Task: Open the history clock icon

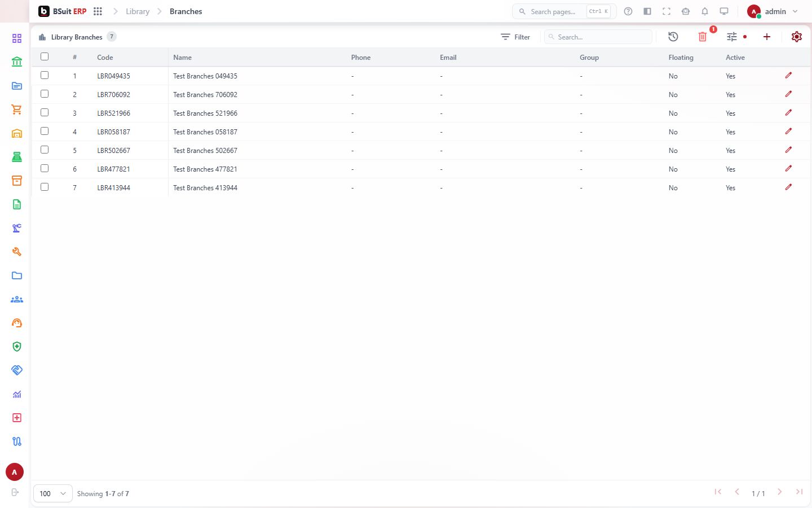Action: point(673,37)
